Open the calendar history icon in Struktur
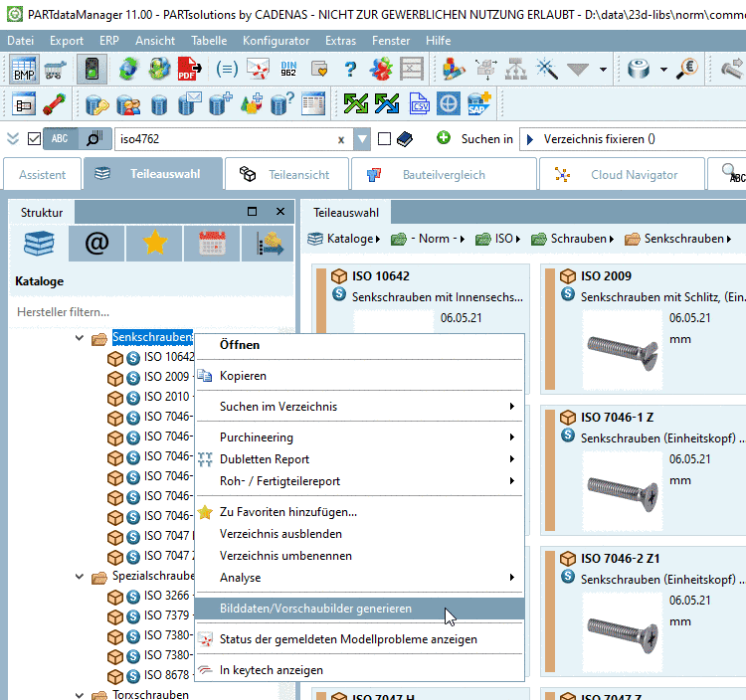Image resolution: width=746 pixels, height=700 pixels. tap(212, 243)
